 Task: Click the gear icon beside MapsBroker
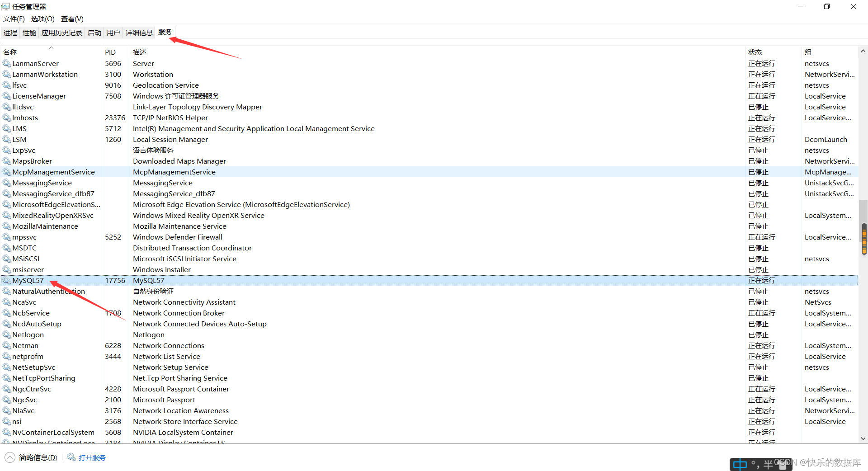7,161
